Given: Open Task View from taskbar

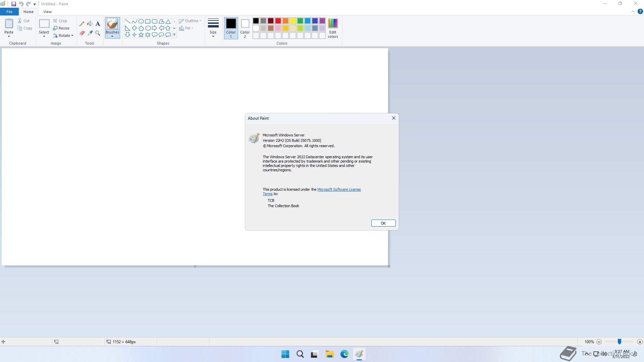Looking at the screenshot, I should coord(315,354).
